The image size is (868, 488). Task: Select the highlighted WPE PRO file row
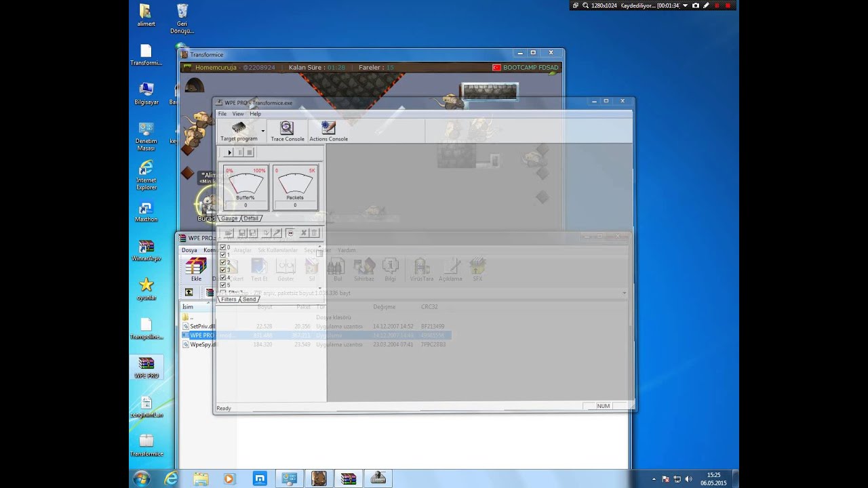click(316, 335)
